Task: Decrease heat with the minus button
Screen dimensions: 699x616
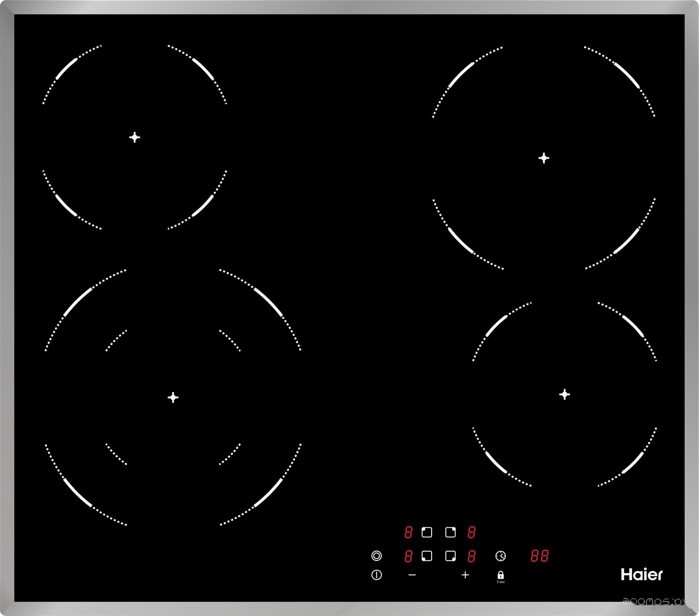Action: (x=412, y=575)
